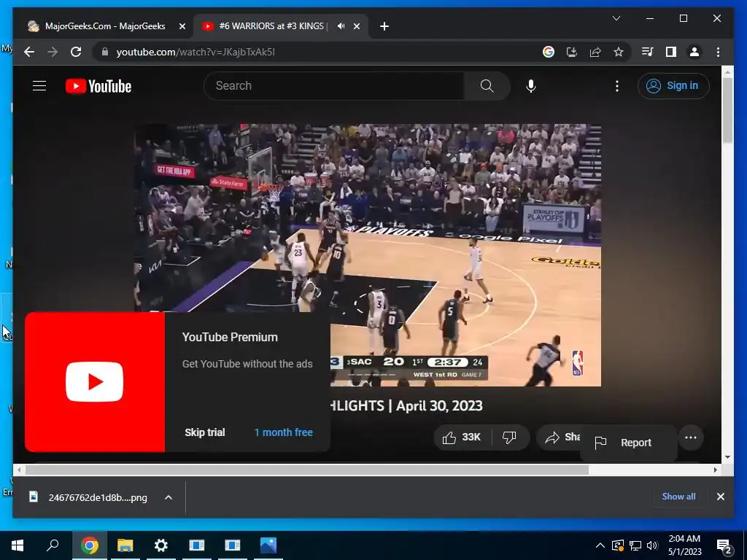Sign in to YouTube

point(673,86)
